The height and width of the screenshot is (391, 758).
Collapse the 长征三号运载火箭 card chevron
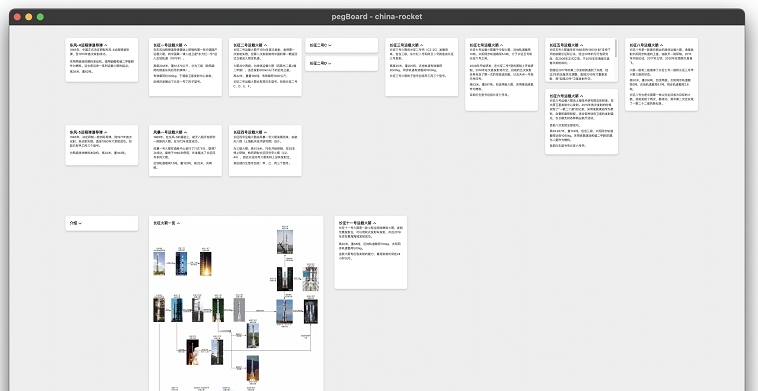pos(422,45)
